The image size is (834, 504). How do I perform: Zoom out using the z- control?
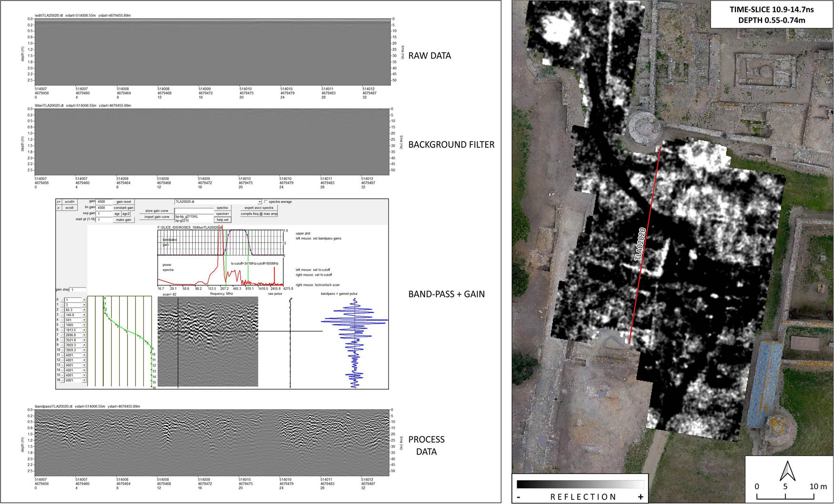click(59, 208)
